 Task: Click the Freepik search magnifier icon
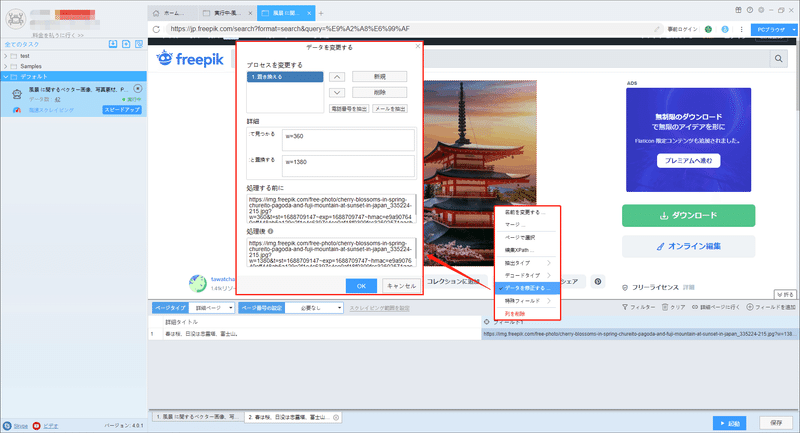point(779,59)
